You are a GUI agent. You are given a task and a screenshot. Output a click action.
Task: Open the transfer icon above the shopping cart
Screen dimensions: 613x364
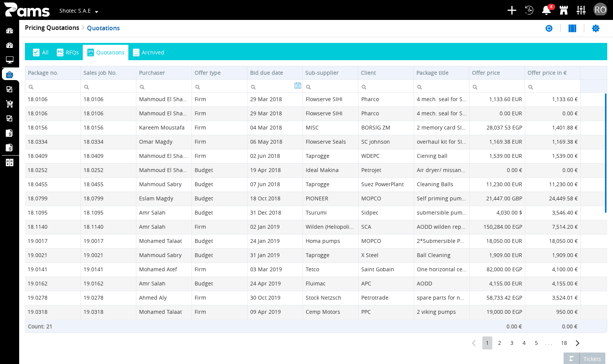(10, 89)
